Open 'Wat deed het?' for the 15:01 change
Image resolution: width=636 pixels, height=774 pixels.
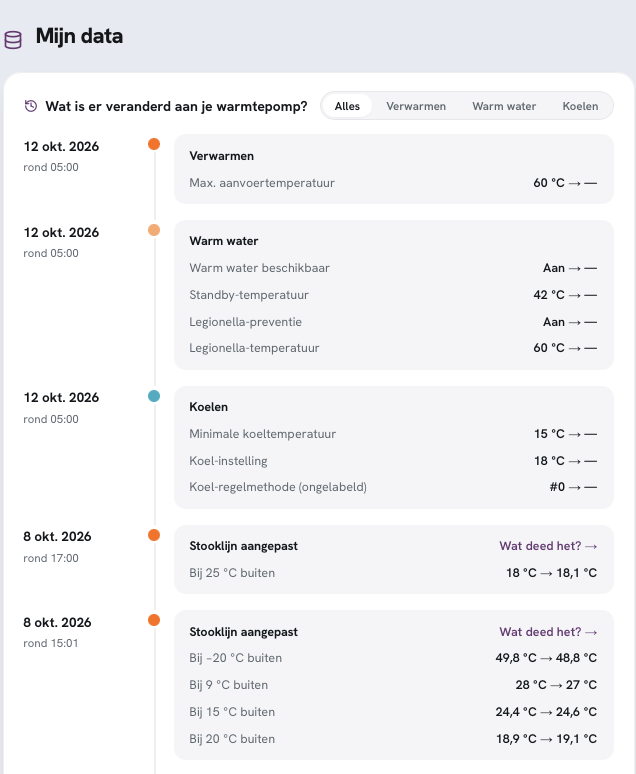pyautogui.click(x=548, y=632)
